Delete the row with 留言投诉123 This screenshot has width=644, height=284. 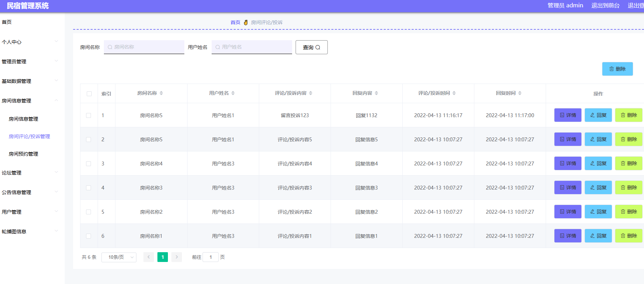click(x=629, y=115)
